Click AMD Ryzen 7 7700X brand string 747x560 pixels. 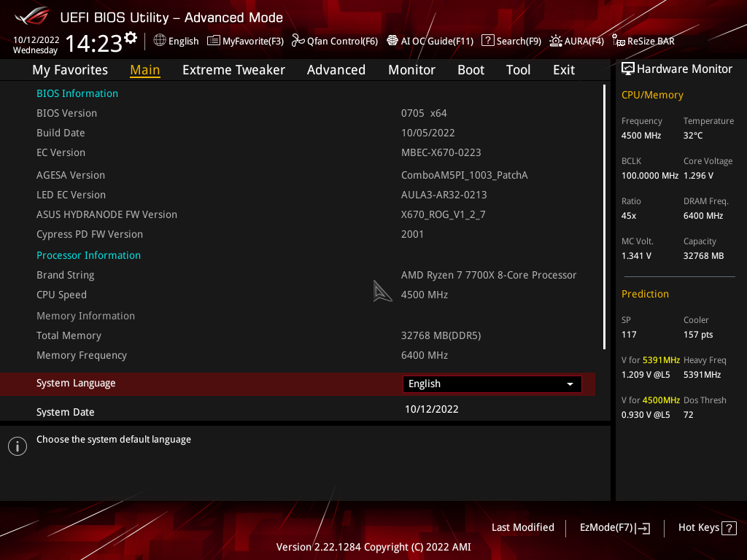coord(489,275)
